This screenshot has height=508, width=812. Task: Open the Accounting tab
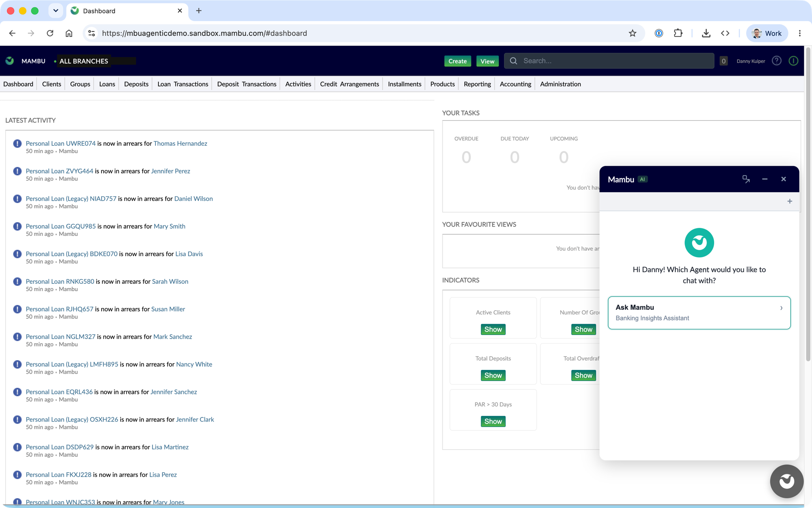pos(515,84)
